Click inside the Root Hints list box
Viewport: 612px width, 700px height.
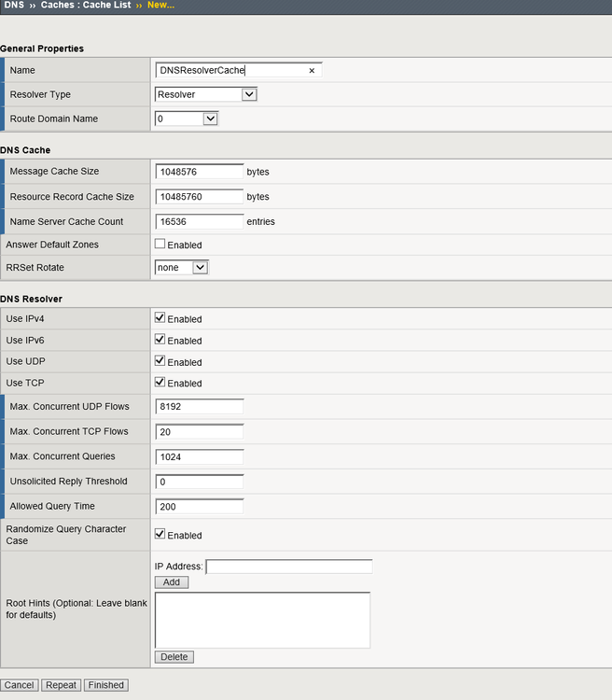(x=262, y=620)
